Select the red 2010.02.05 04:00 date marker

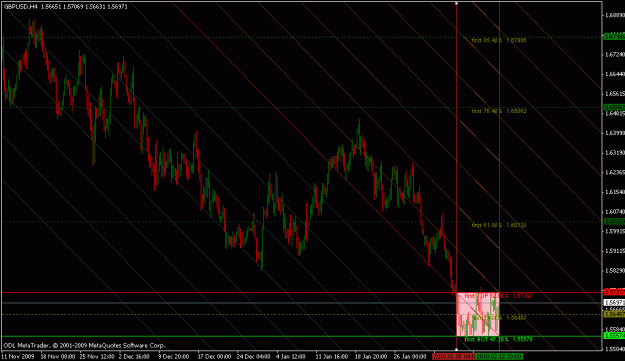(x=454, y=356)
